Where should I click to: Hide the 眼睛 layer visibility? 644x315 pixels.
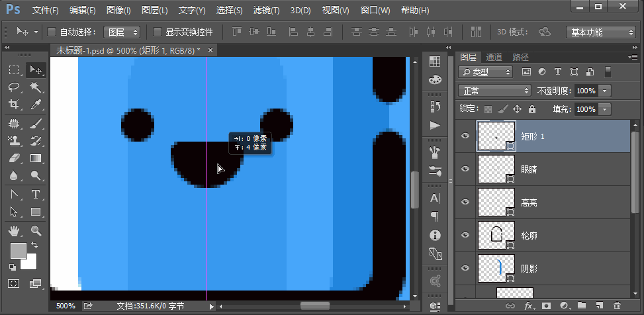465,169
